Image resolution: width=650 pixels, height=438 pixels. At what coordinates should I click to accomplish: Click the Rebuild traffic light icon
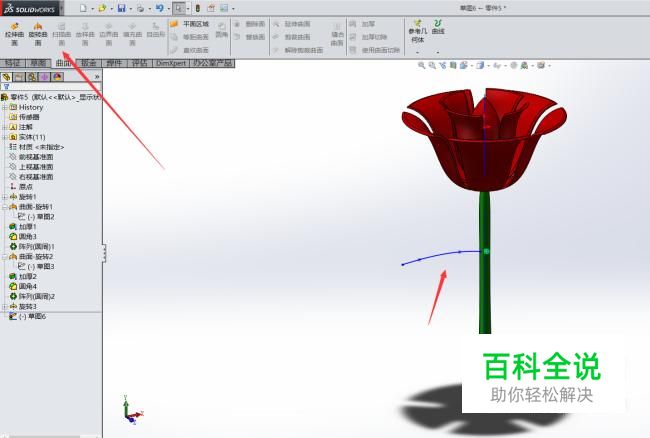pos(198,8)
